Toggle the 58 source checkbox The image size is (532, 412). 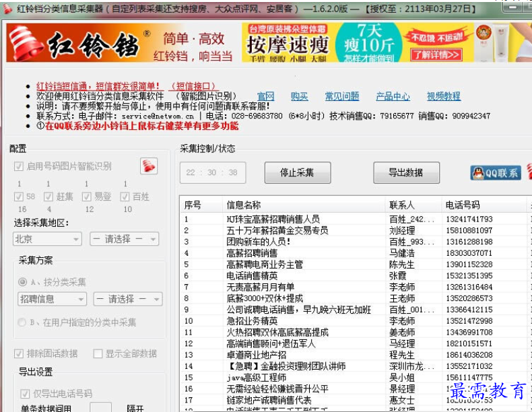pos(19,197)
